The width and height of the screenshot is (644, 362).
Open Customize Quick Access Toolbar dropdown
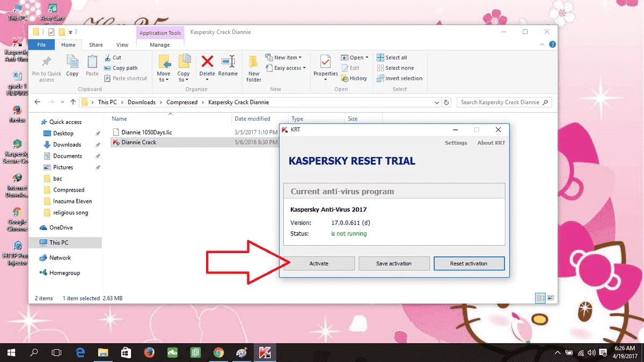point(71,32)
